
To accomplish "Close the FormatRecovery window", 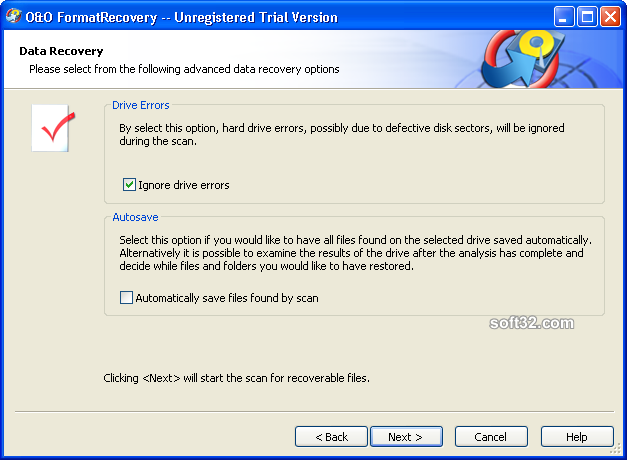I will tap(610, 17).
